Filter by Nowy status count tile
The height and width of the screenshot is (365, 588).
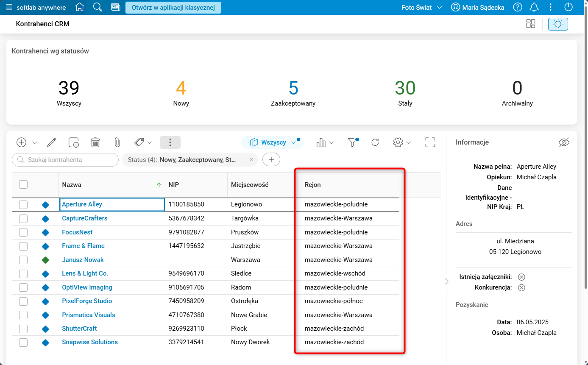click(181, 93)
